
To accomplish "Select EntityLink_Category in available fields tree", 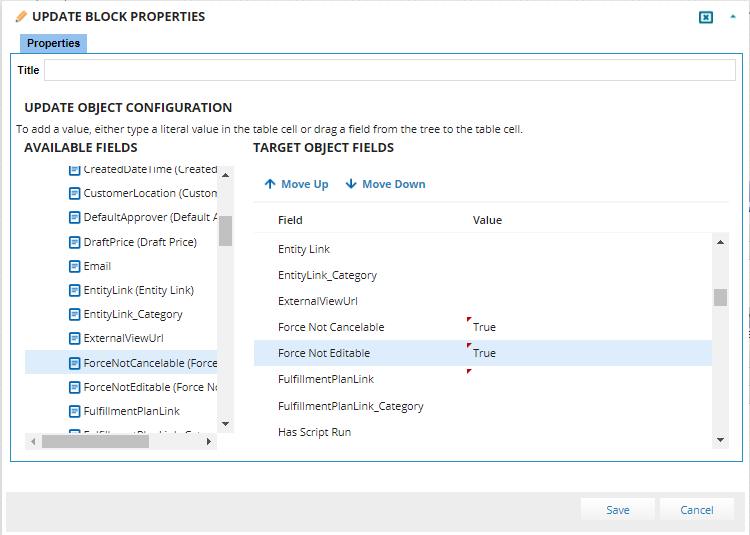I will 132,314.
